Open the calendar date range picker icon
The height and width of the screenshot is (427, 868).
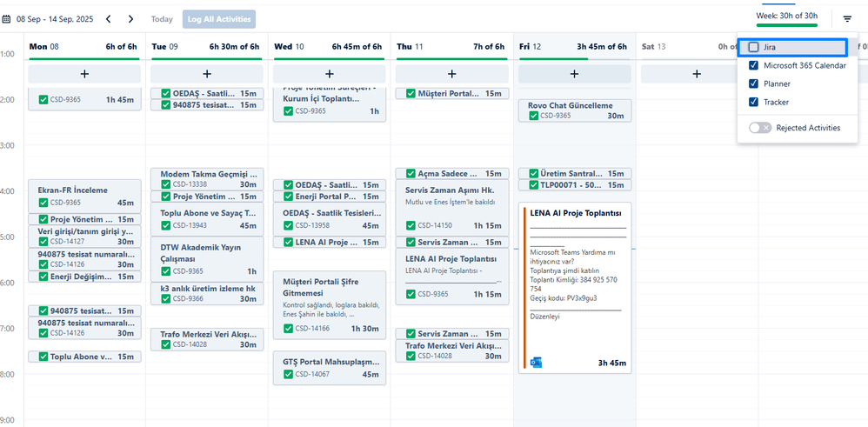(7, 18)
